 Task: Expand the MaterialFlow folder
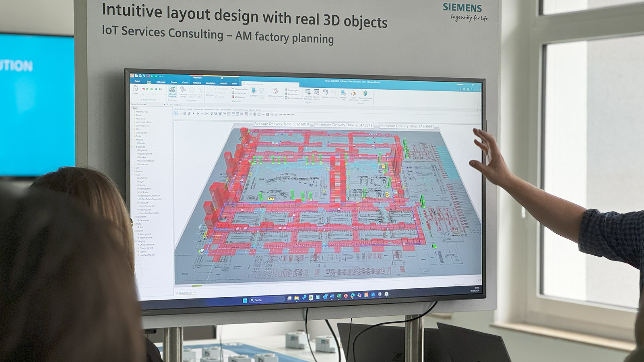[131, 112]
